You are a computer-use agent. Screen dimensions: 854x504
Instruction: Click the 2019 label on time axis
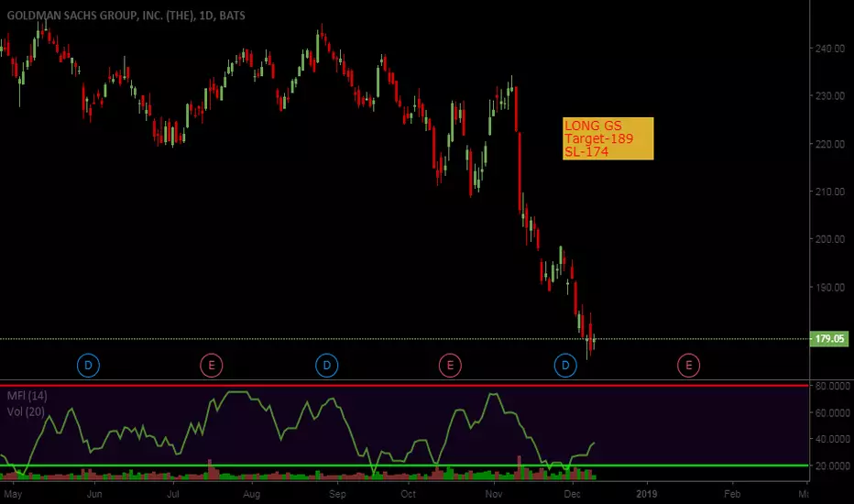(x=647, y=494)
